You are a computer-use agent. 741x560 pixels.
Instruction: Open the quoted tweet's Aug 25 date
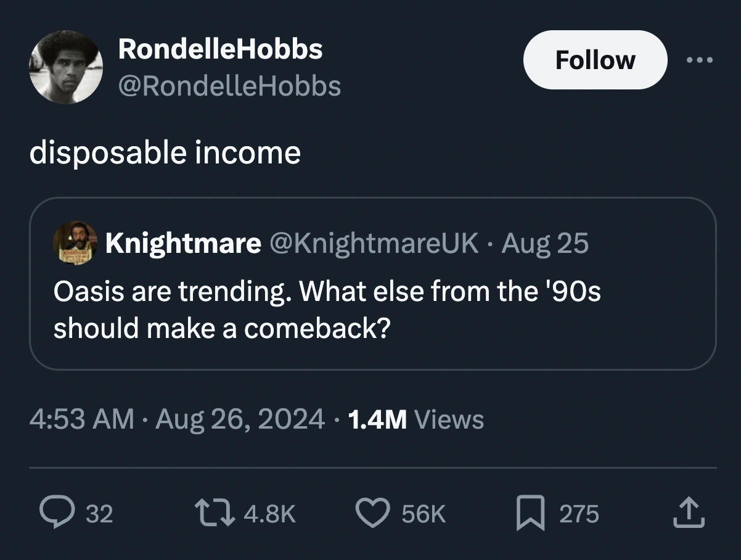[545, 244]
